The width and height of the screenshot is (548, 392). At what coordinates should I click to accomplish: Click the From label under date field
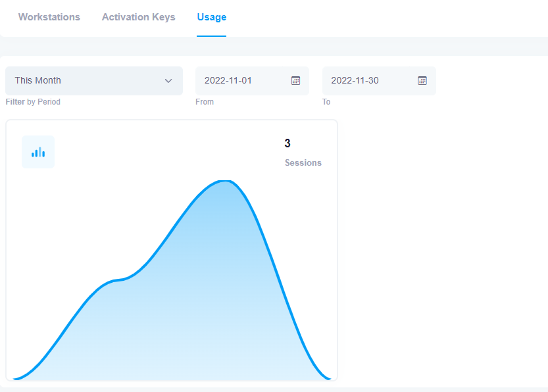click(x=205, y=102)
